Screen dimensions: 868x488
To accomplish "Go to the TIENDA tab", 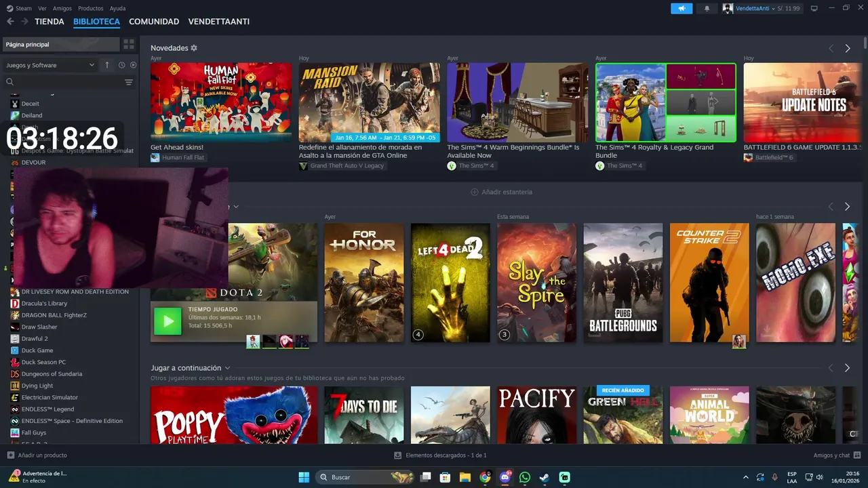I will point(50,22).
